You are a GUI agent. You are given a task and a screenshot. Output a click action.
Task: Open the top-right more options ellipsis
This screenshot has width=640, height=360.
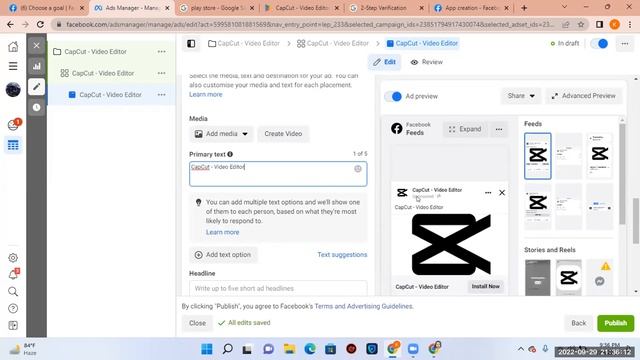[624, 44]
